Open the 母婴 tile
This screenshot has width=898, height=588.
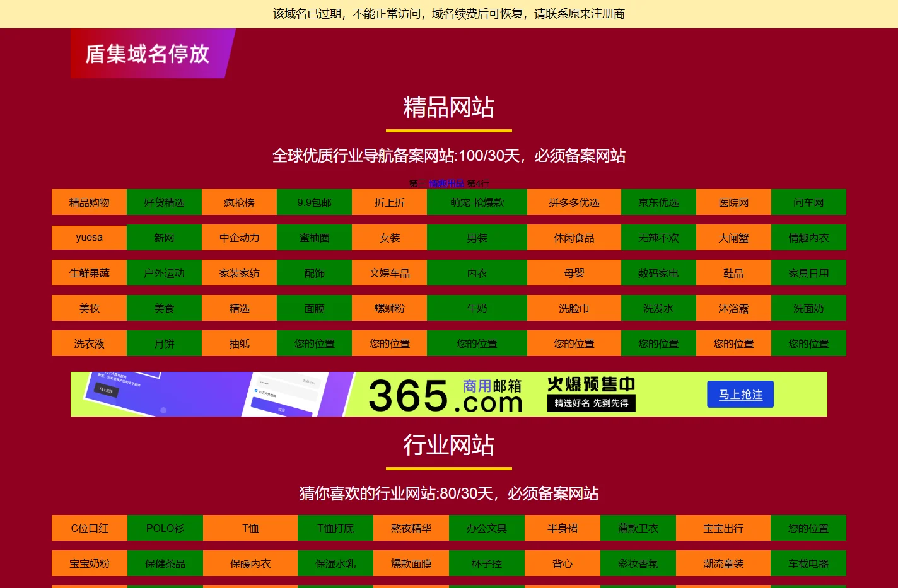point(574,273)
